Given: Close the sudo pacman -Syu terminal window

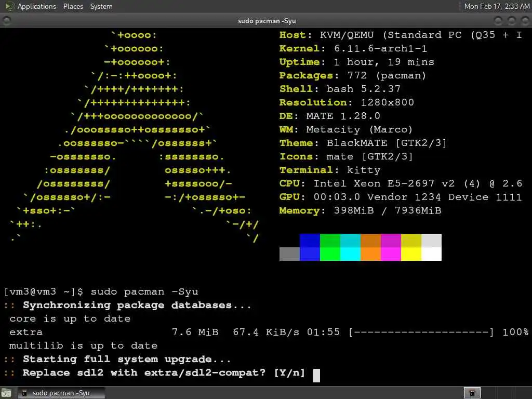Looking at the screenshot, I should click(x=525, y=21).
